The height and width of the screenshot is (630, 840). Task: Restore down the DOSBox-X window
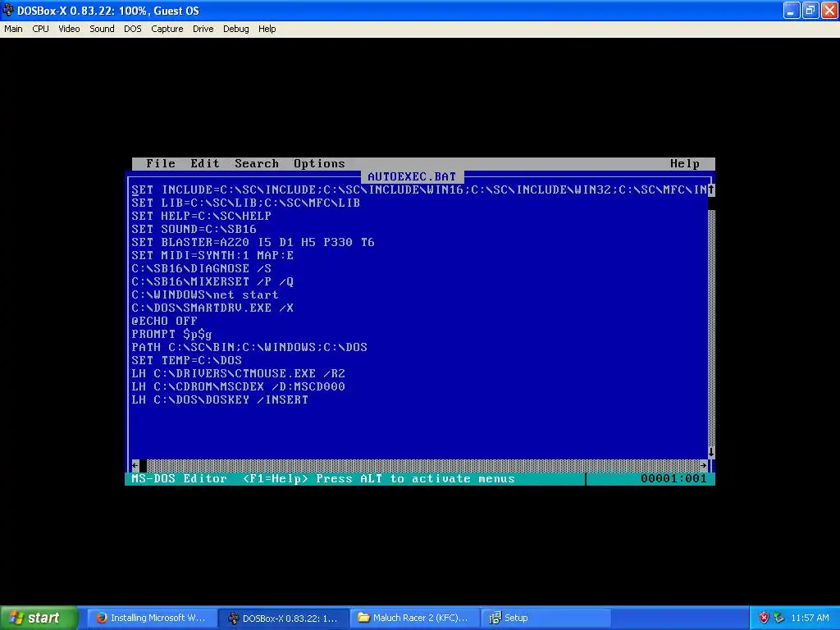pos(810,10)
